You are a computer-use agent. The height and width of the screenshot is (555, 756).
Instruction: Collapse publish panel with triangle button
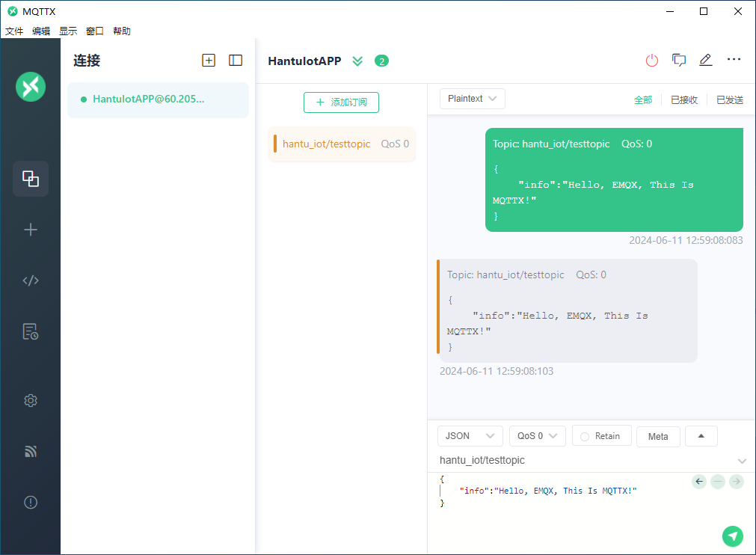coord(701,436)
